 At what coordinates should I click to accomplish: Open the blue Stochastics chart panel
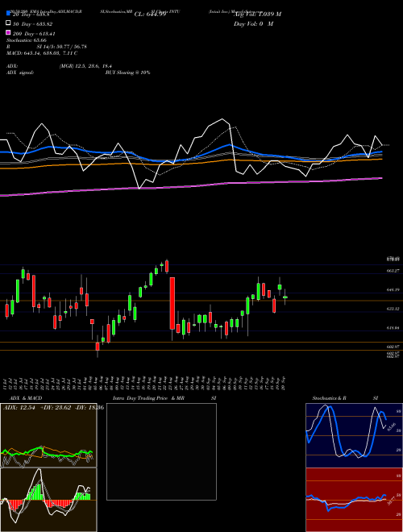354,435
